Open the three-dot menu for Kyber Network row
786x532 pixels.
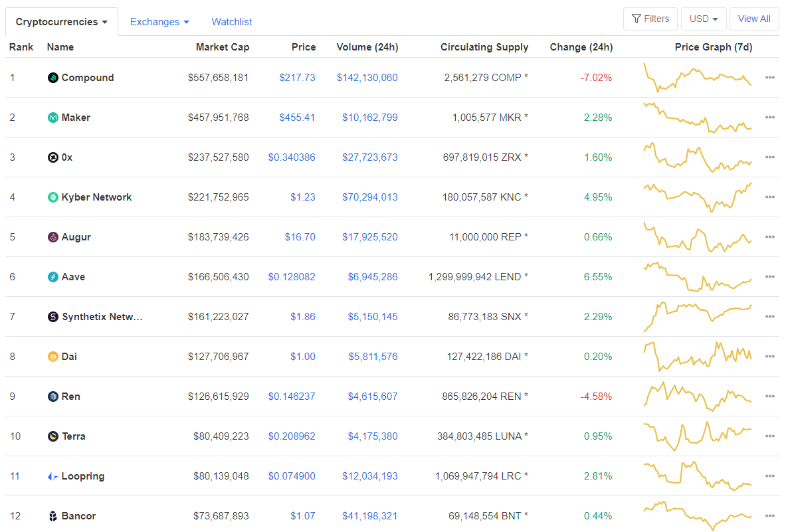point(770,197)
